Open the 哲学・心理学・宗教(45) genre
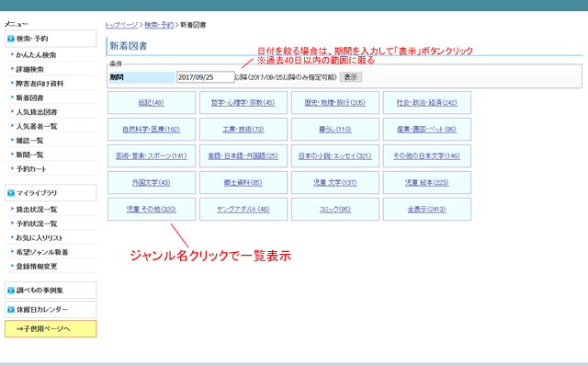Viewport: 588px width, 366px height. (x=243, y=102)
